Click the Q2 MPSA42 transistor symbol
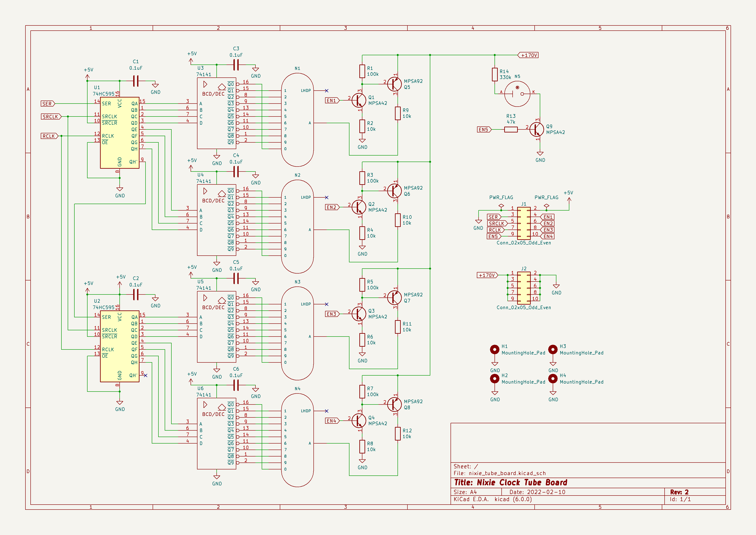756x535 pixels. point(358,207)
